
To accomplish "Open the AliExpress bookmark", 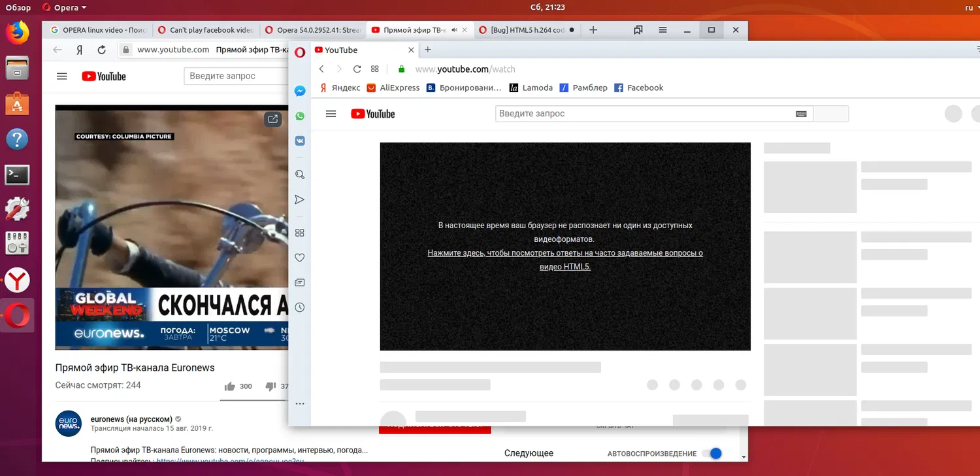I will pos(393,88).
